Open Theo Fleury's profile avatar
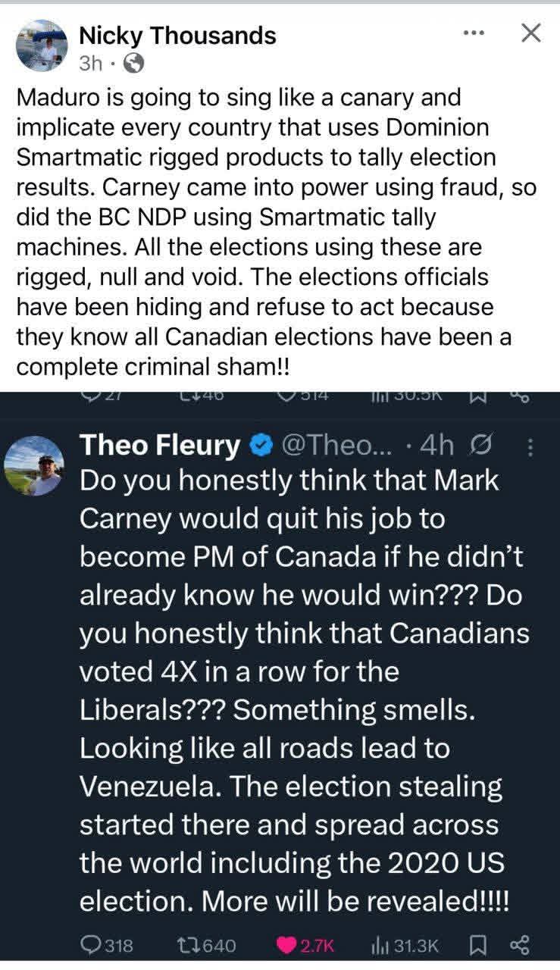 coord(35,465)
